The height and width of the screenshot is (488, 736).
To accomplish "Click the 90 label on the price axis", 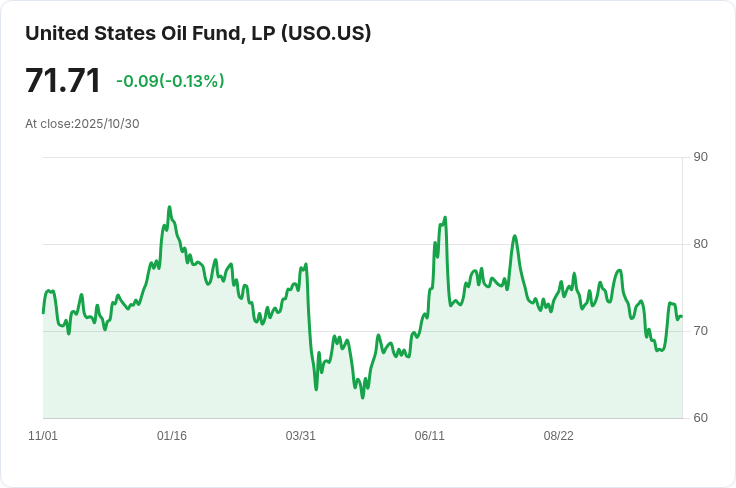I will 700,157.
